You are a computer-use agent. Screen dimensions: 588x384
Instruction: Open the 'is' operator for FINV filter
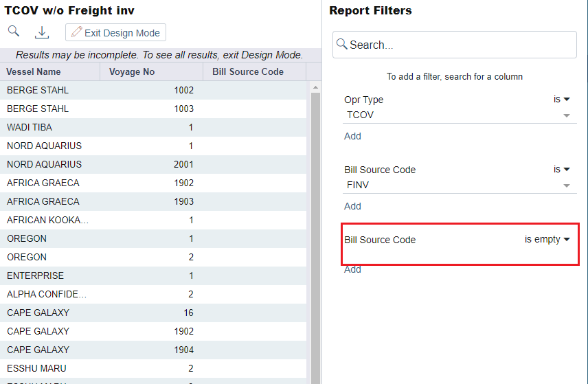point(562,170)
